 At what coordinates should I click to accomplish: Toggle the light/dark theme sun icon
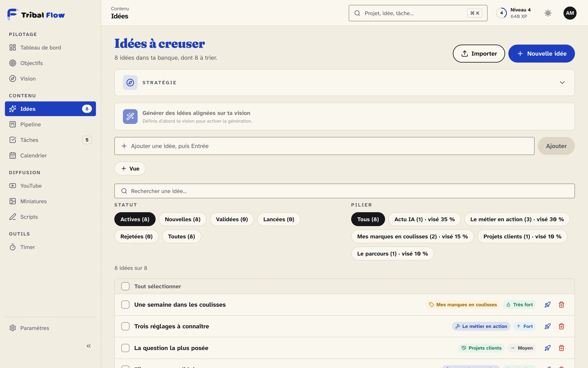tap(548, 13)
